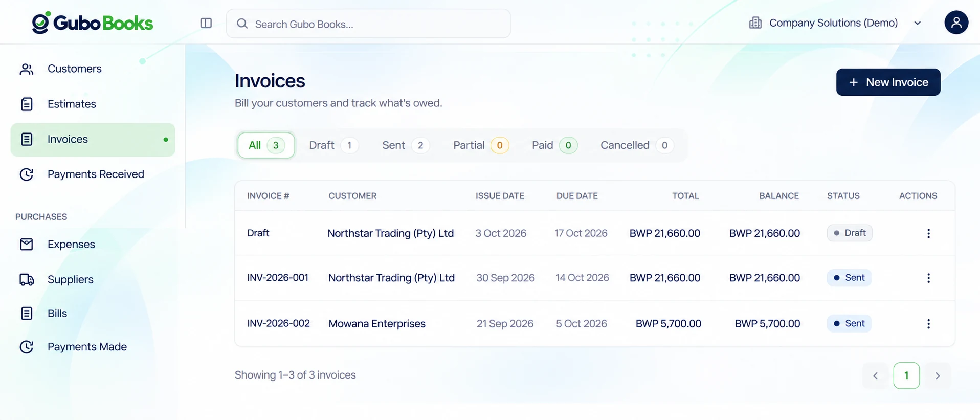The width and height of the screenshot is (980, 420).
Task: Go to the previous page
Action: tap(875, 376)
